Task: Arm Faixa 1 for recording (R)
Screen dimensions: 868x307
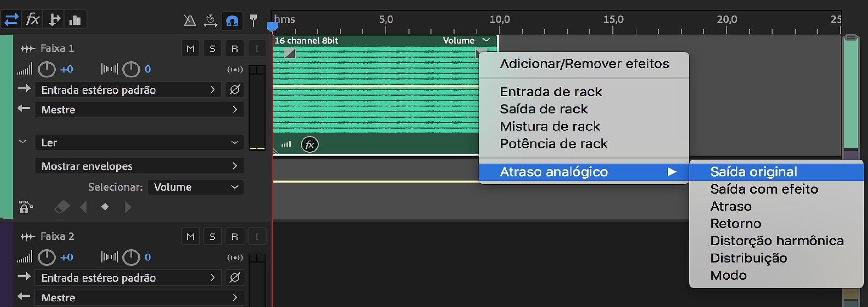Action: [235, 48]
